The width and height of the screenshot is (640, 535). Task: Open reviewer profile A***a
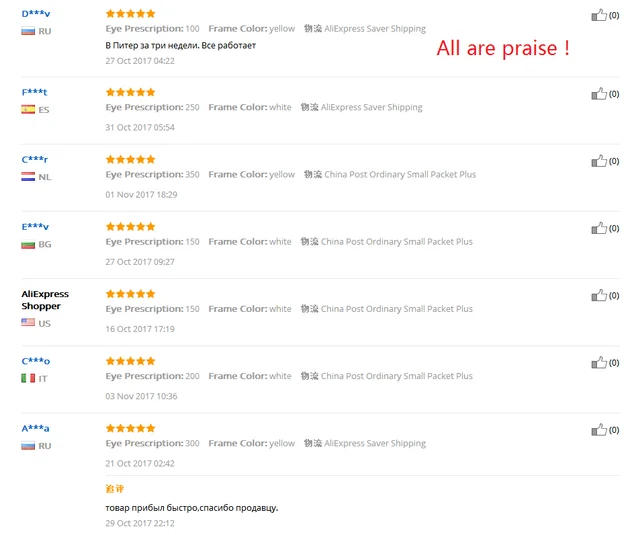[36, 428]
